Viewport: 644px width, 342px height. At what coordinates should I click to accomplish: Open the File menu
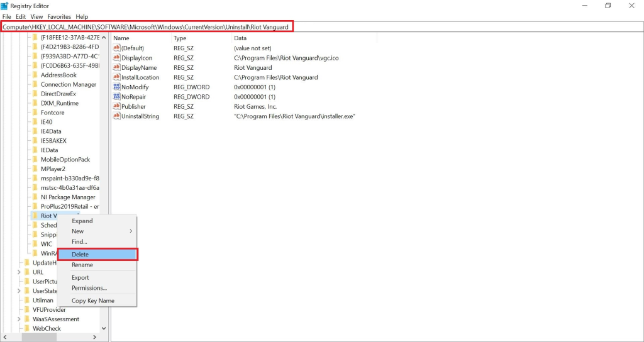pos(6,17)
